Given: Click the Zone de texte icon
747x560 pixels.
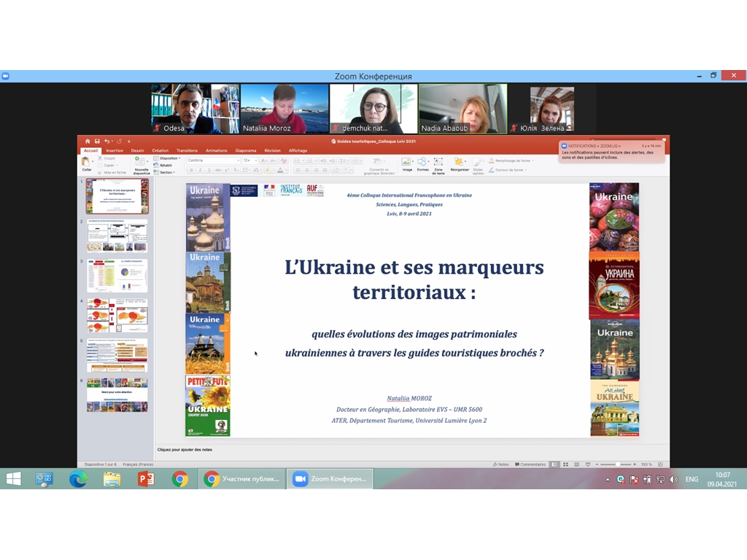Looking at the screenshot, I should pos(438,161).
